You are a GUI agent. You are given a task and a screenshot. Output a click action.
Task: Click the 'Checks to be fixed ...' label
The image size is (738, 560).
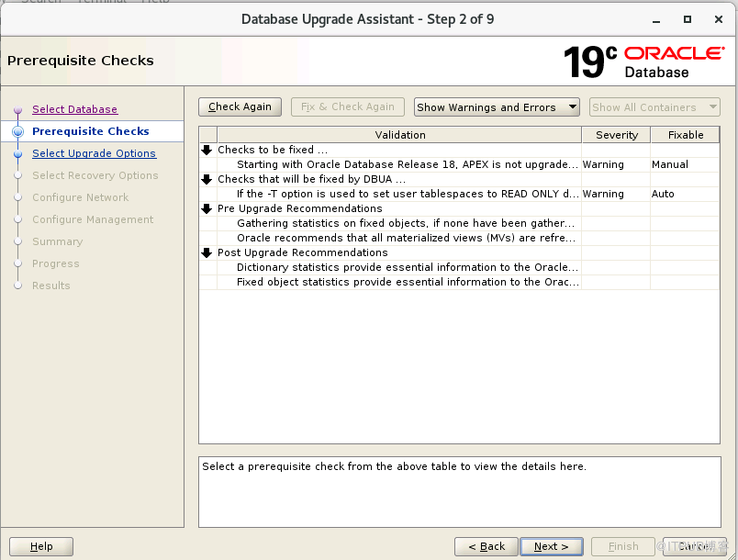(x=273, y=150)
